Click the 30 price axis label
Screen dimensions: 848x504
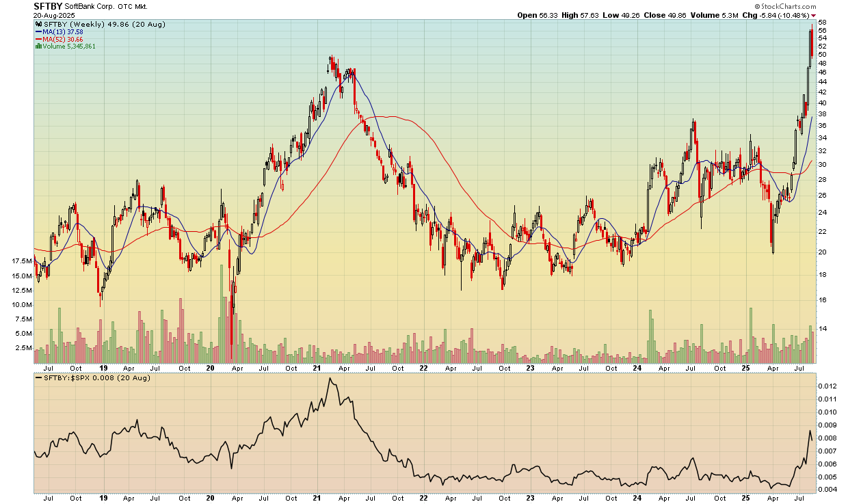click(822, 165)
